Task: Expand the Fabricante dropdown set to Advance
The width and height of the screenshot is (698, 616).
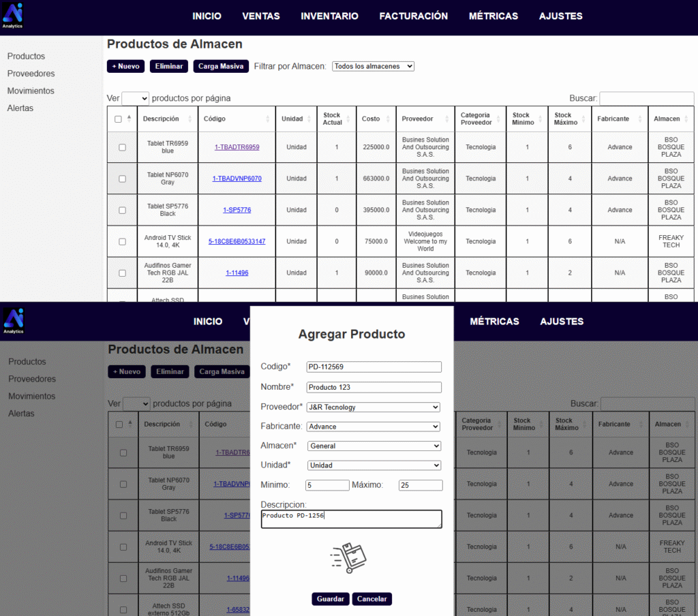Action: [x=374, y=427]
